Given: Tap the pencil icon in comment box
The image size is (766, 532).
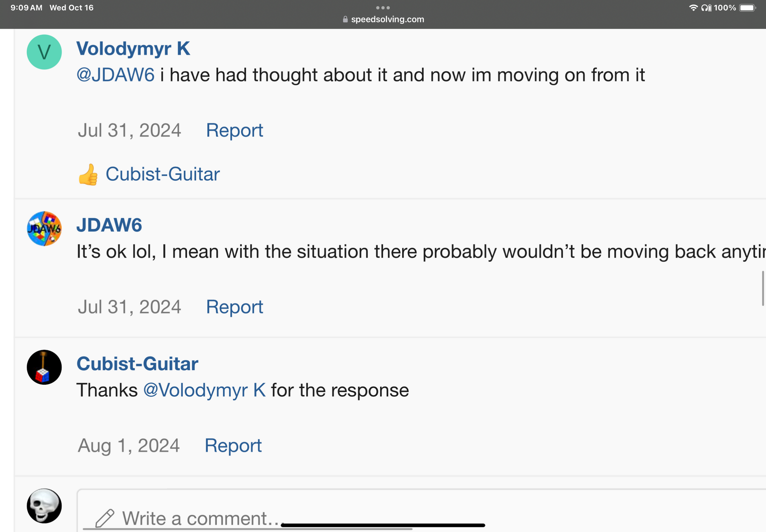Looking at the screenshot, I should tap(105, 519).
